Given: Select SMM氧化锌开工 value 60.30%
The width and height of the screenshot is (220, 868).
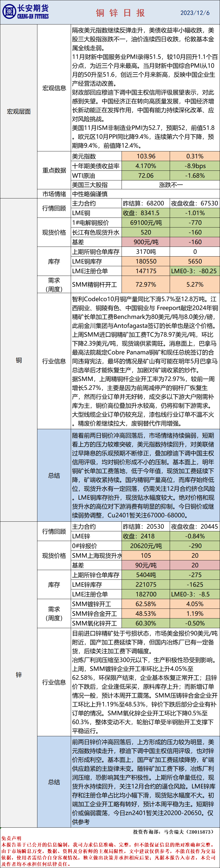Looking at the screenshot, I should pyautogui.click(x=146, y=623).
